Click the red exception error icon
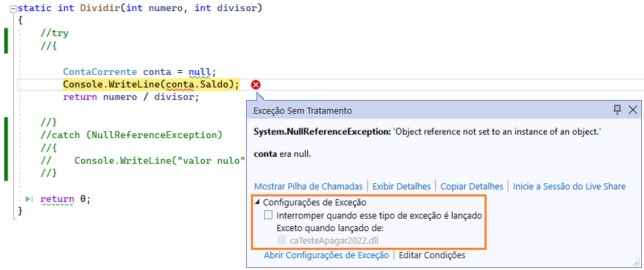The width and height of the screenshot is (644, 270). [x=256, y=85]
